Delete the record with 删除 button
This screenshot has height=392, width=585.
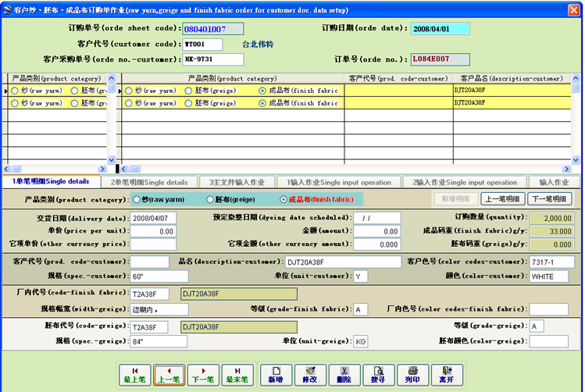(344, 375)
